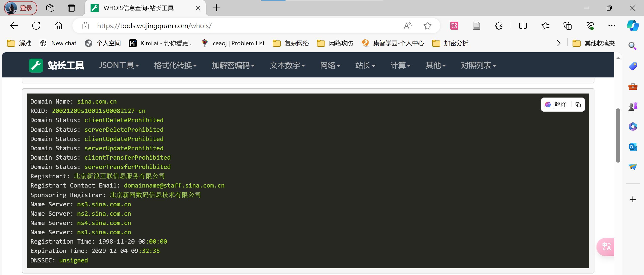Toggle split screen view icon
Viewport: 644px width, 275px height.
pyautogui.click(x=523, y=26)
